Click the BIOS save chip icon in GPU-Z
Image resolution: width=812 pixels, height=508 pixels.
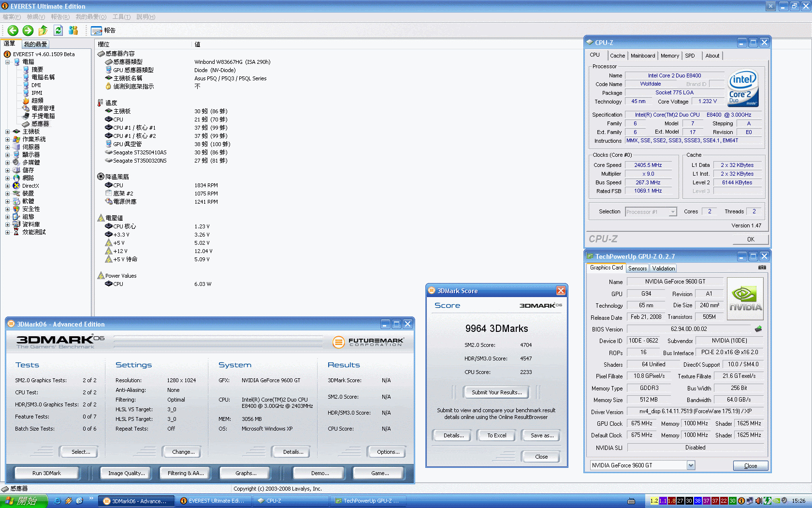(758, 329)
